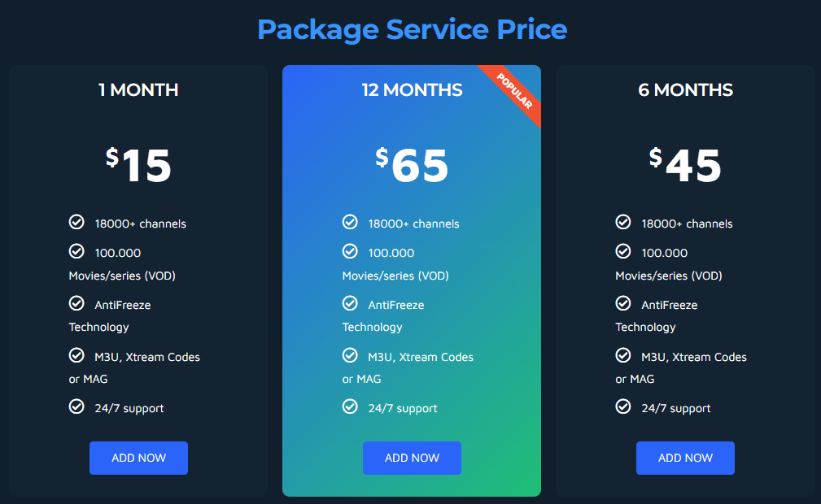Click ADD NOW under 12 Months plan
The width and height of the screenshot is (821, 504).
coord(412,458)
